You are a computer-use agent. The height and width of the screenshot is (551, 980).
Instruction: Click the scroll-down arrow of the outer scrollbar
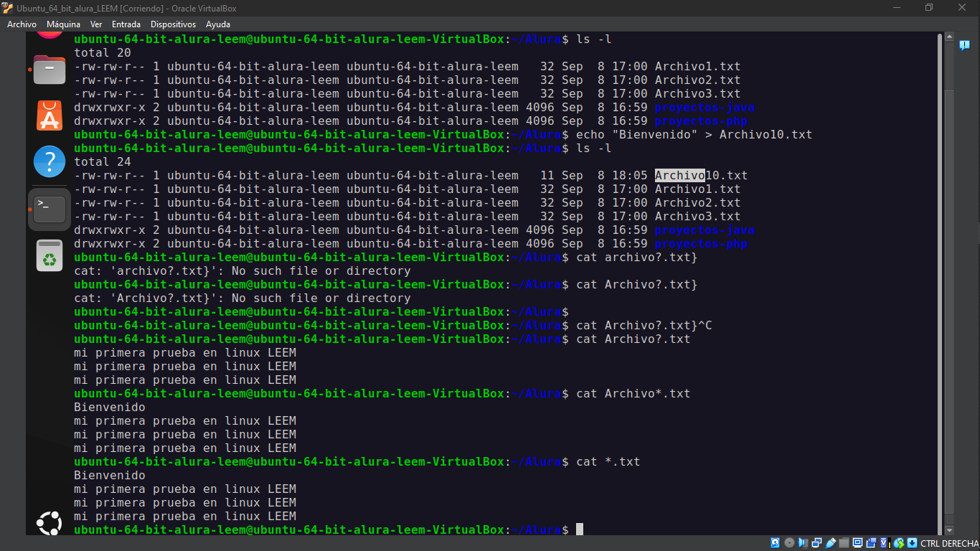[949, 529]
